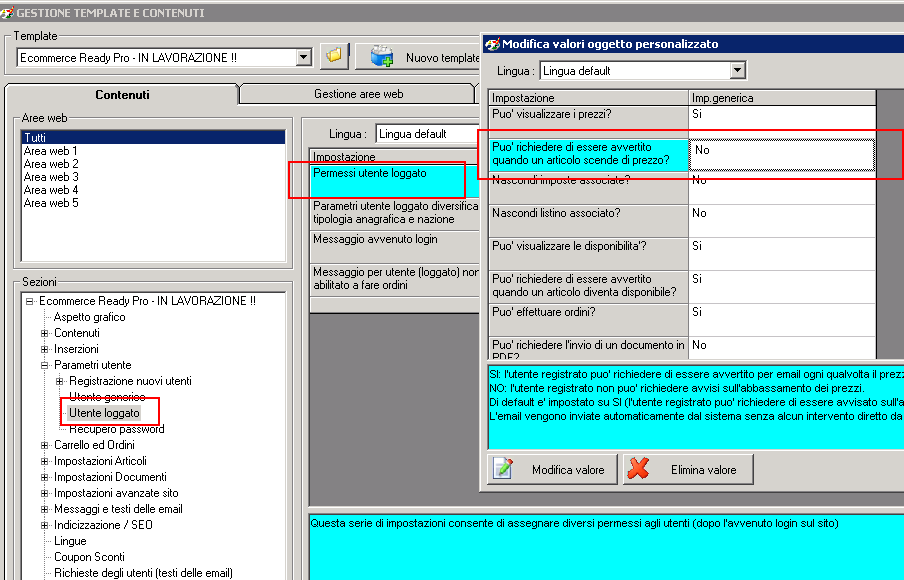Viewport: 904px width, 580px height.
Task: Click the Modifica valore button
Action: click(552, 469)
